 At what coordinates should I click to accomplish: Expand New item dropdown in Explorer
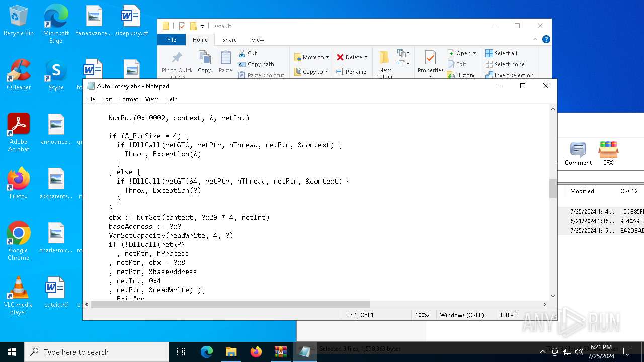pyautogui.click(x=403, y=53)
